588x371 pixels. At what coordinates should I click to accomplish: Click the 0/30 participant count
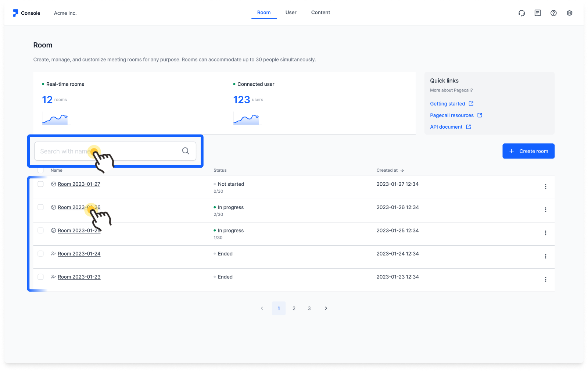pos(218,191)
